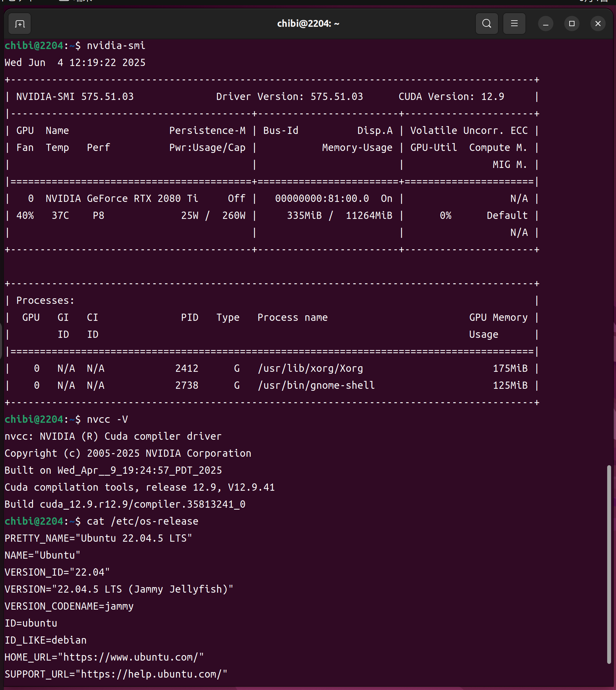Image resolution: width=616 pixels, height=690 pixels.
Task: Click the /usr/bin/gnome-shell process name
Action: coord(316,386)
